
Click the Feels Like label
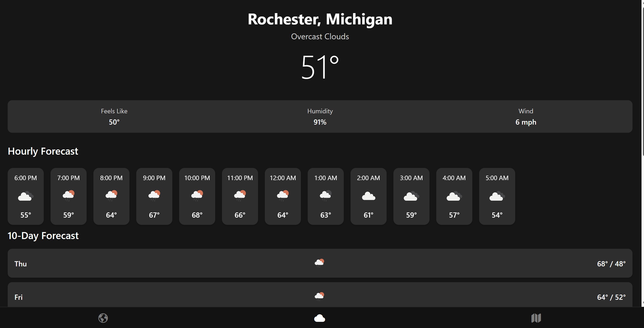[114, 111]
